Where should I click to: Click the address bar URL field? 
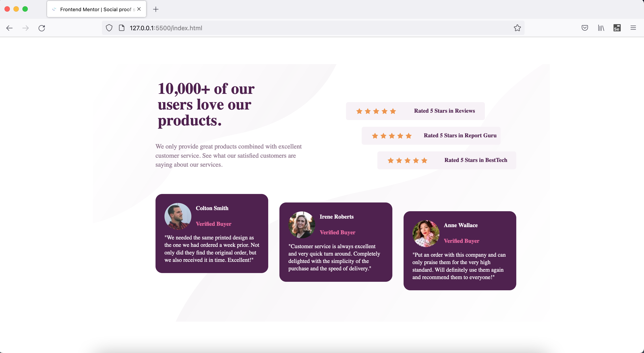point(300,28)
